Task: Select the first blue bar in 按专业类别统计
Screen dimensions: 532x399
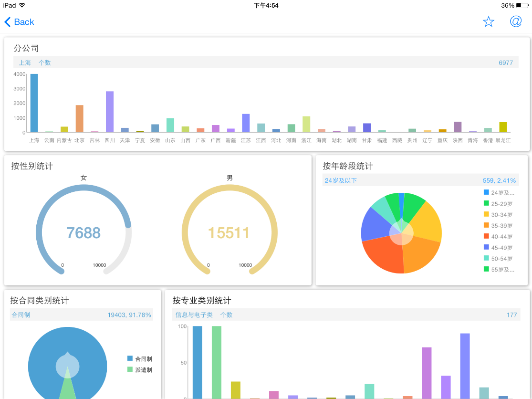Action: coord(197,362)
